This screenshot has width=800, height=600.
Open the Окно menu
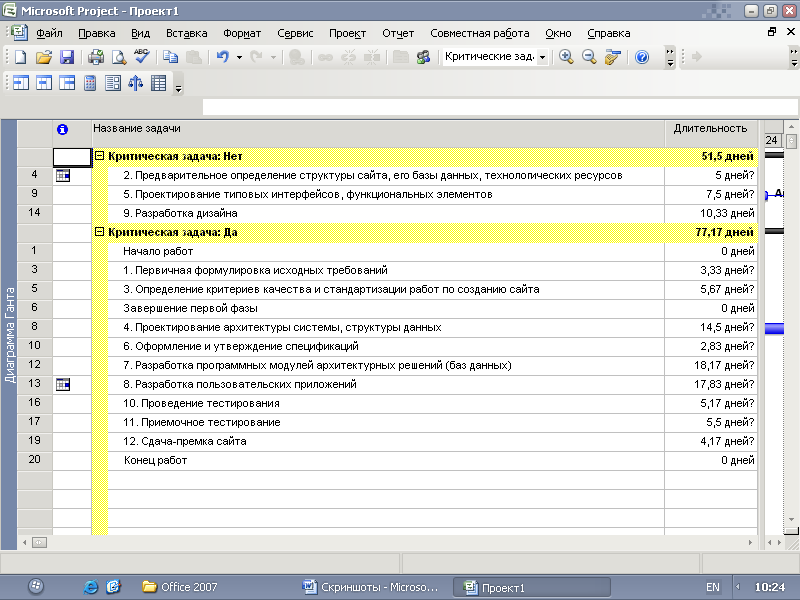tap(558, 33)
